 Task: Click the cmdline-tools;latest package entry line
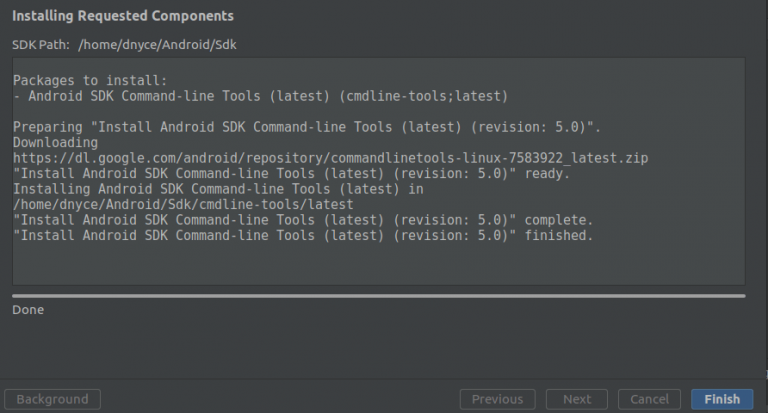click(x=261, y=95)
